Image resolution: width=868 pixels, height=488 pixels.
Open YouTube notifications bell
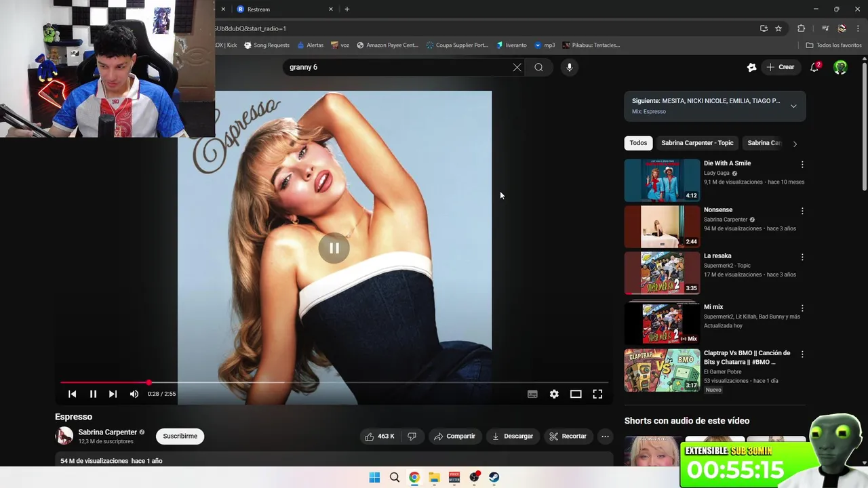[815, 67]
